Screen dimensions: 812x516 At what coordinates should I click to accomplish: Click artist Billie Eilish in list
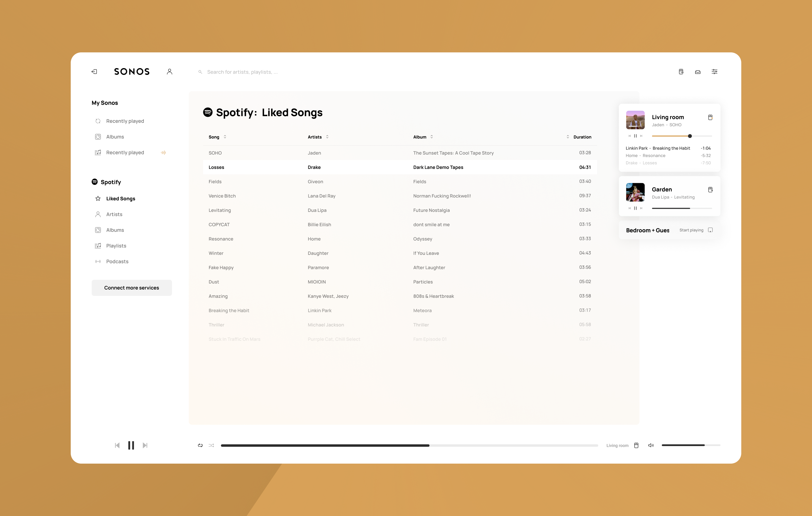tap(319, 225)
